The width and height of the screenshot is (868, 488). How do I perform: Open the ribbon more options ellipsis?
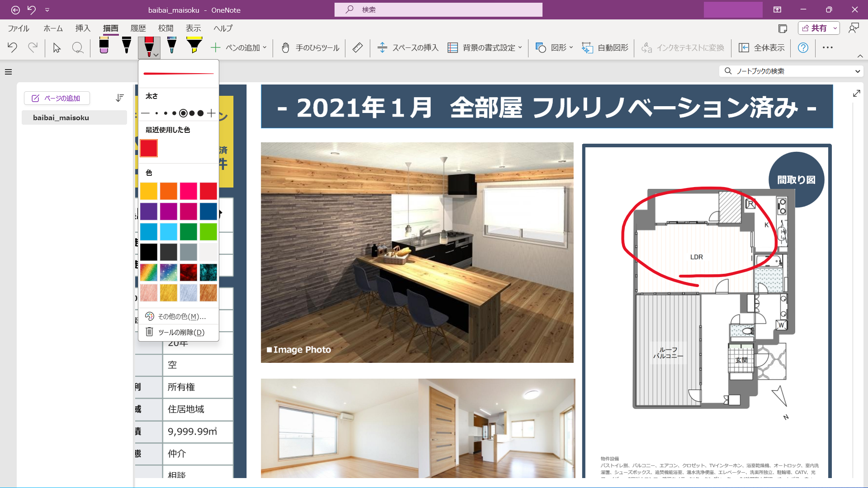pyautogui.click(x=828, y=47)
